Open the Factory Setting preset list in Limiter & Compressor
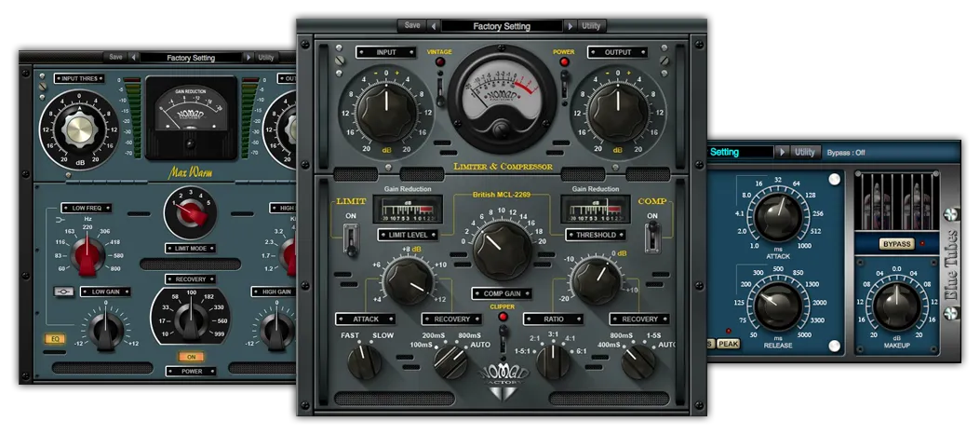The width and height of the screenshot is (980, 435). click(502, 26)
